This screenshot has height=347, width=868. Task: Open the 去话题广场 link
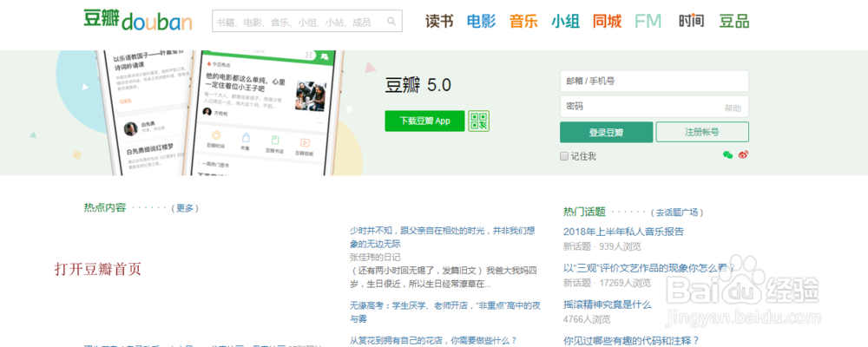point(677,212)
